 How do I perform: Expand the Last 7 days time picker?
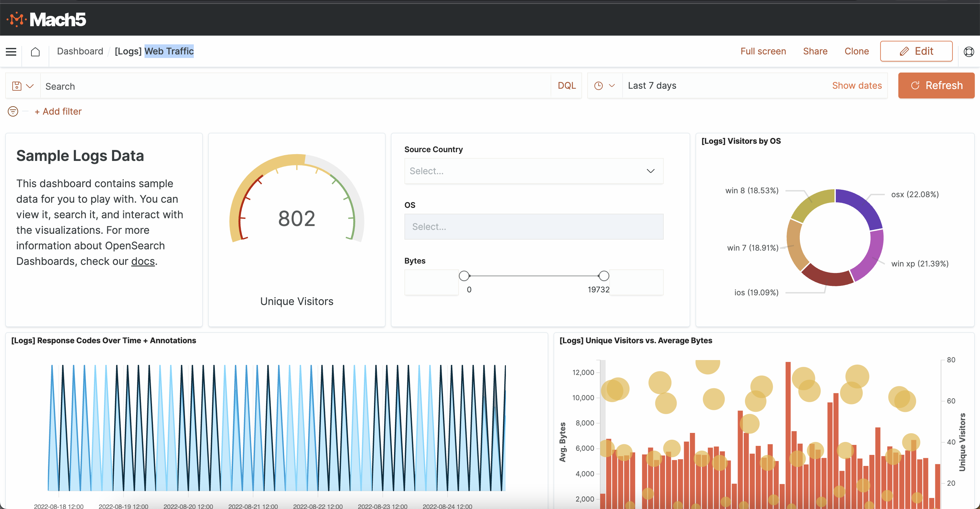[x=652, y=85]
